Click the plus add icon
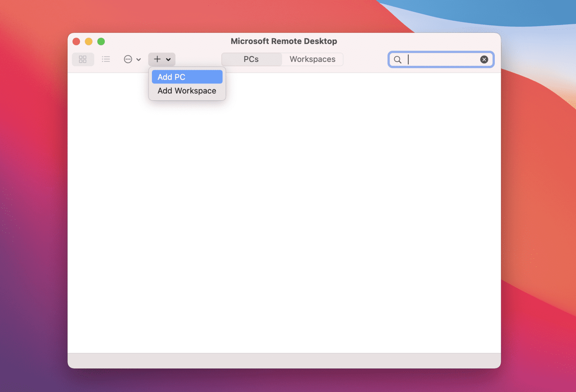 (157, 59)
